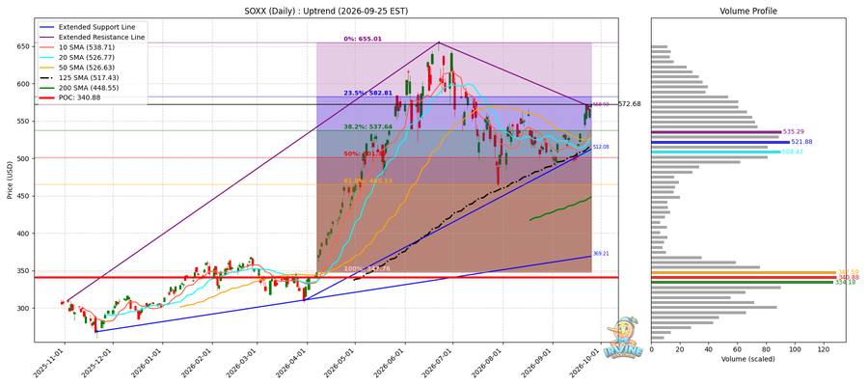Click the blue volume bar labeled 521.88
The width and height of the screenshot is (868, 386).
tap(720, 142)
